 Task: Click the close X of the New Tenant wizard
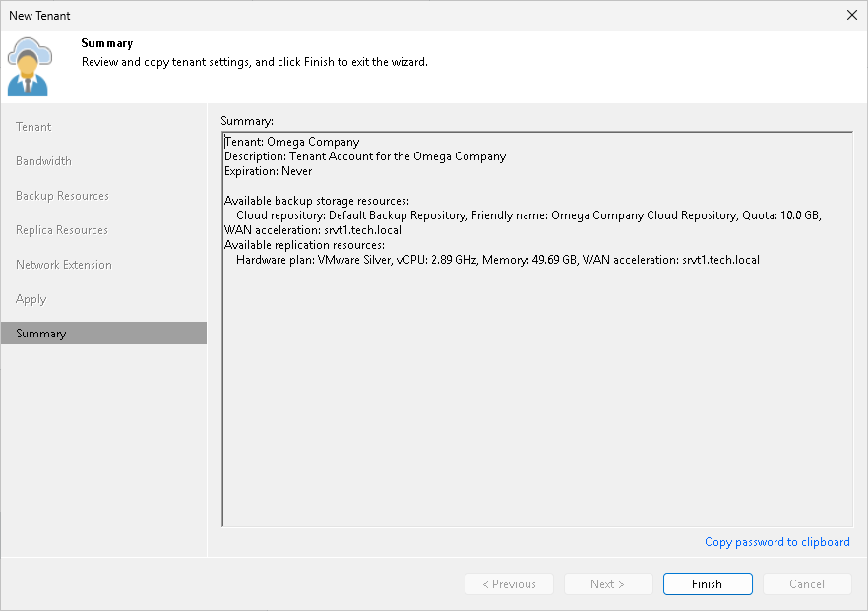851,15
